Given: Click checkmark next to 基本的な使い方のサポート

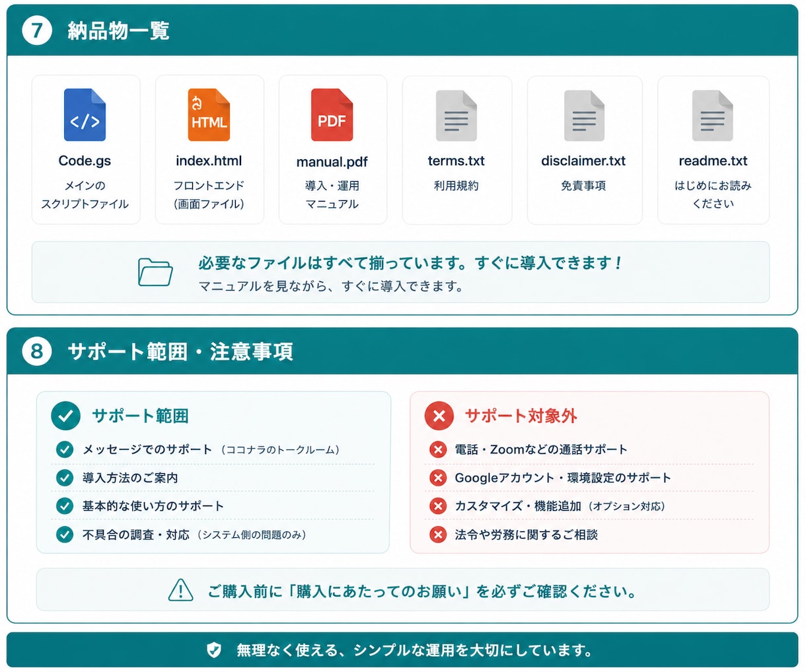Looking at the screenshot, I should 65,506.
